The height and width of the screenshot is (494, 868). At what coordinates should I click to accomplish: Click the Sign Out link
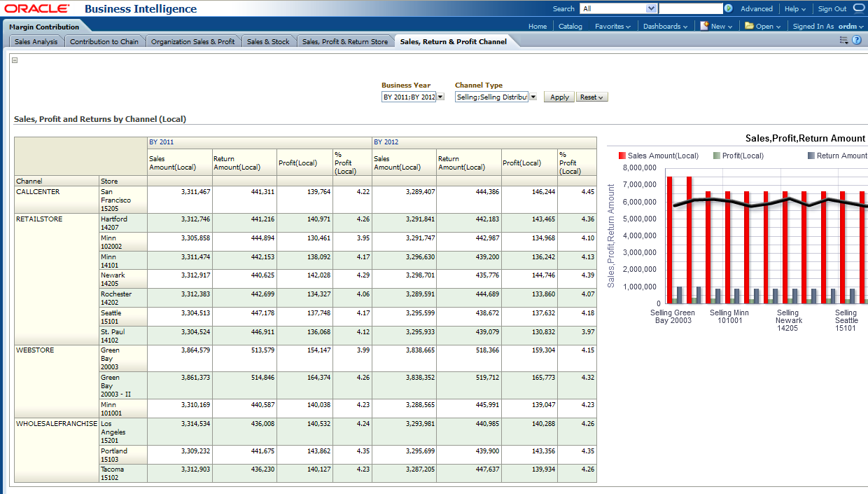[x=832, y=9]
